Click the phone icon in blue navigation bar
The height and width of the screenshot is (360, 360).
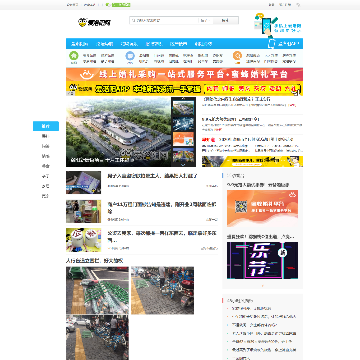(x=272, y=43)
